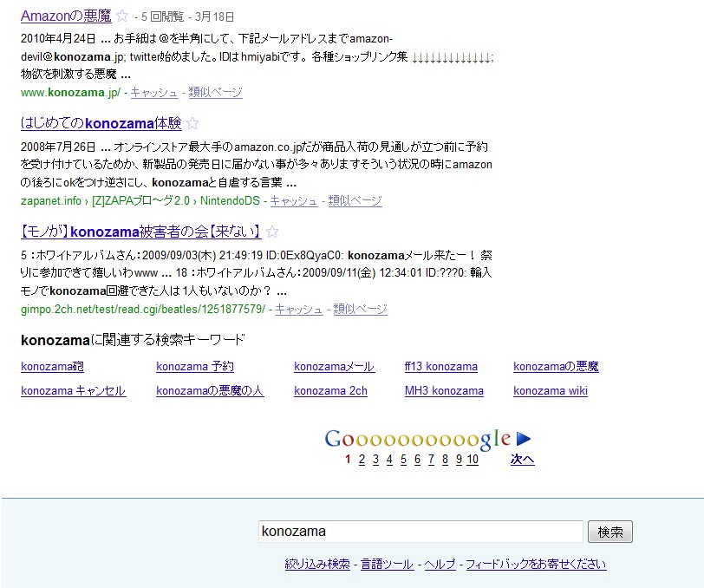Choose related keyword ff13 konozama
Image resolution: width=704 pixels, height=588 pixels.
coord(440,366)
